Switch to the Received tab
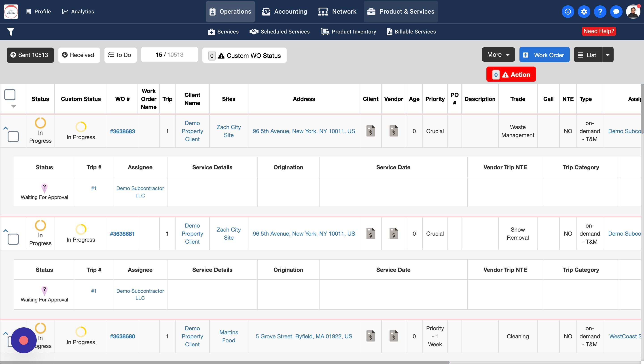The image size is (644, 364). pyautogui.click(x=79, y=55)
